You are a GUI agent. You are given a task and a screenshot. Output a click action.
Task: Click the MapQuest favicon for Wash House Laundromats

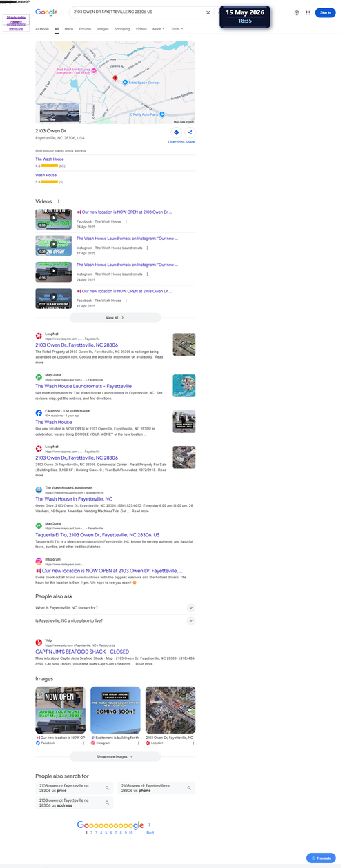pyautogui.click(x=39, y=376)
